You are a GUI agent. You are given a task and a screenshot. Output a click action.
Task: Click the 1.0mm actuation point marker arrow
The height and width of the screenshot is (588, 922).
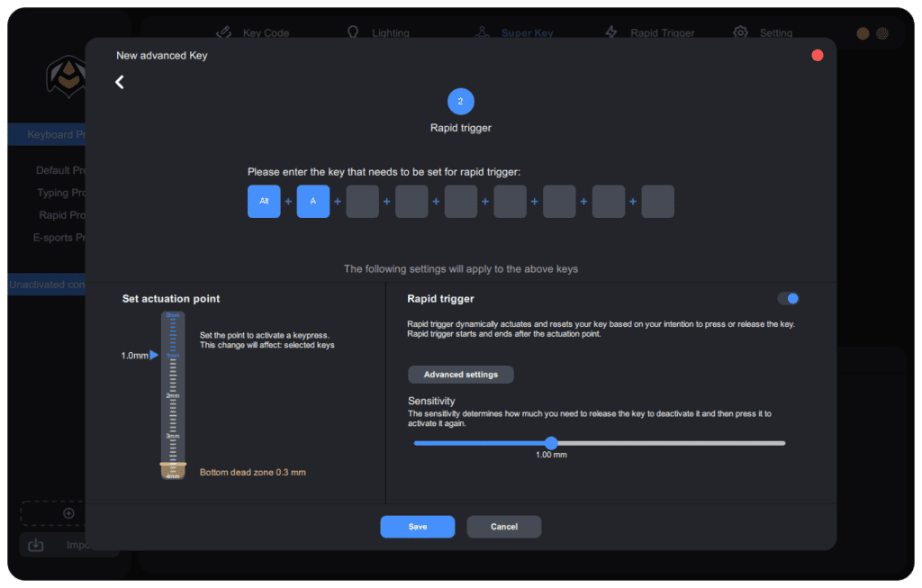click(154, 355)
